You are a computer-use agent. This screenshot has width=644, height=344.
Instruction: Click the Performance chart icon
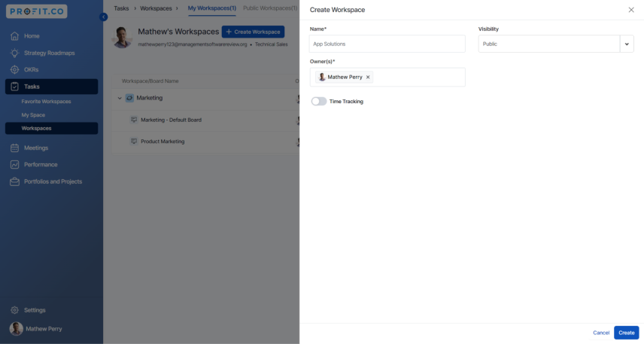(x=14, y=164)
